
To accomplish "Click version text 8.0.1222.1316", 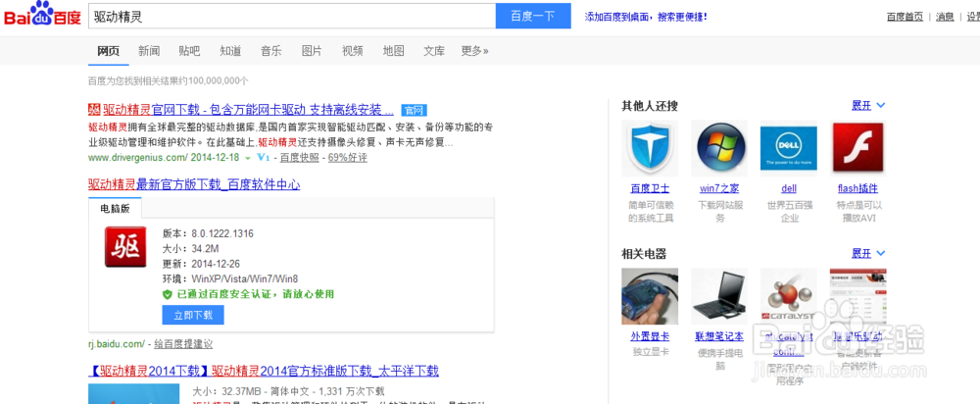I will tap(220, 233).
